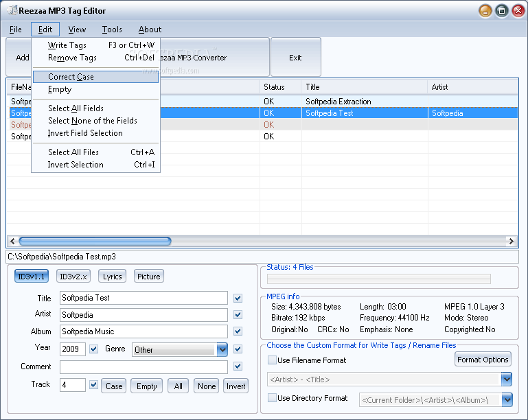Choose Empty from the Edit menu
The width and height of the screenshot is (528, 420).
(x=95, y=89)
